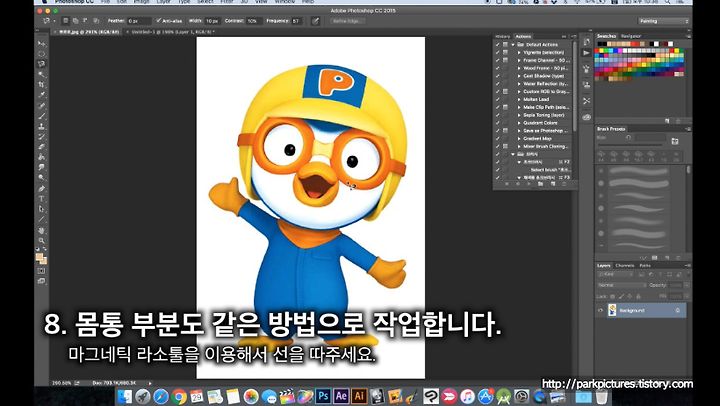Toggle checkmark for Sepia Toning (layer) action

click(x=497, y=115)
